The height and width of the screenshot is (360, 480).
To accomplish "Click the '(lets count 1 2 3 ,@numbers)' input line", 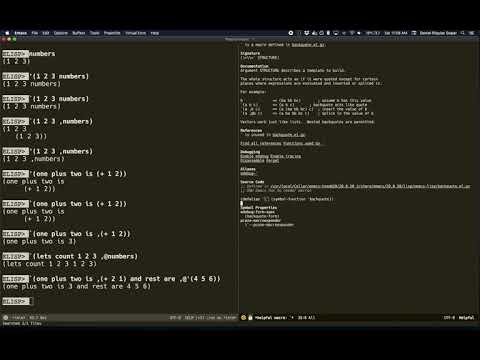I will click(x=83, y=256).
